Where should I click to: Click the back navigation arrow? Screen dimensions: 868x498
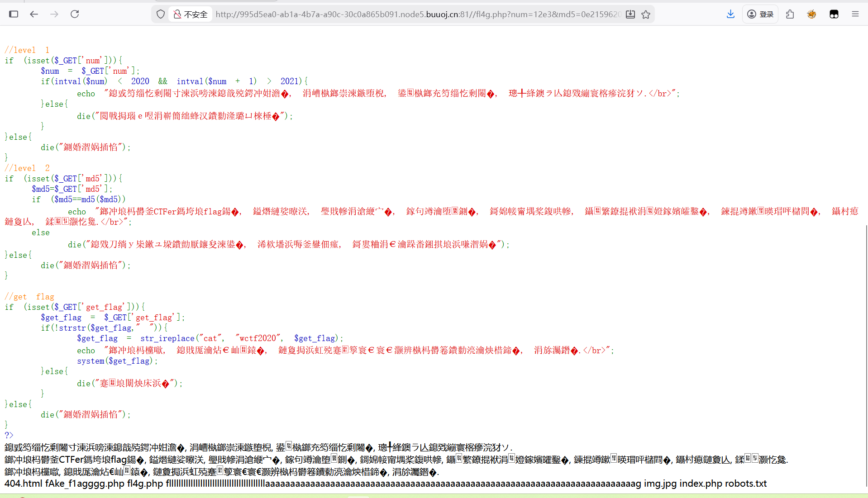[34, 14]
